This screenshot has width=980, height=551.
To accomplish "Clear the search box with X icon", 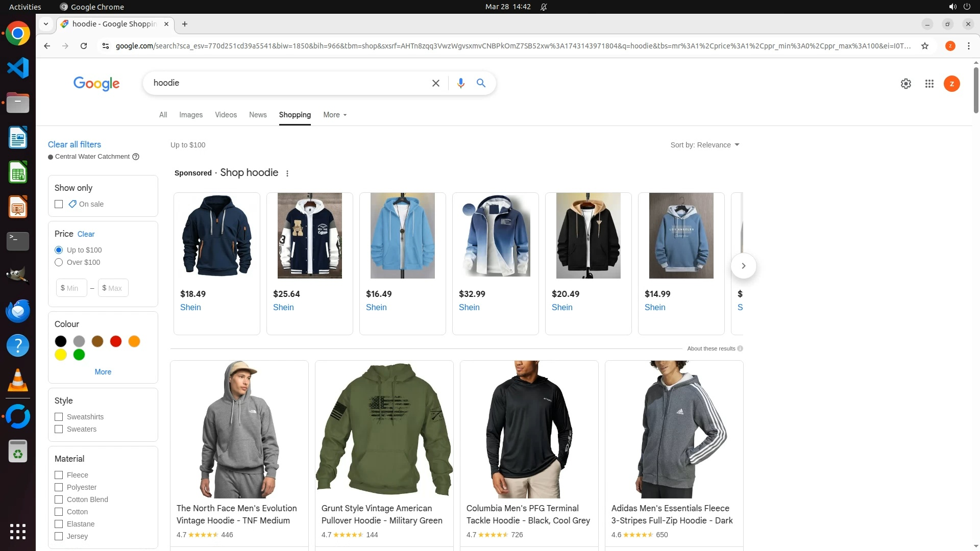I will [x=435, y=83].
